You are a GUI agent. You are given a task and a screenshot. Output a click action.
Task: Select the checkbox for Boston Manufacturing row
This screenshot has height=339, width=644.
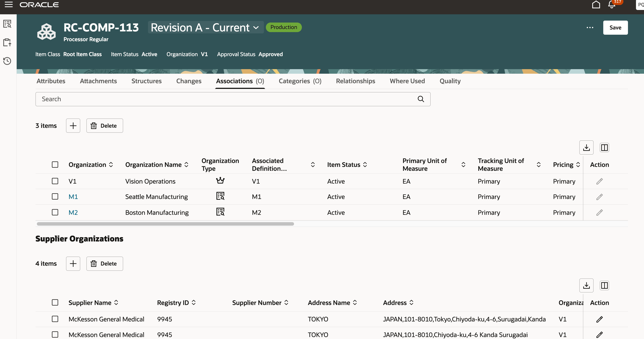coord(55,212)
